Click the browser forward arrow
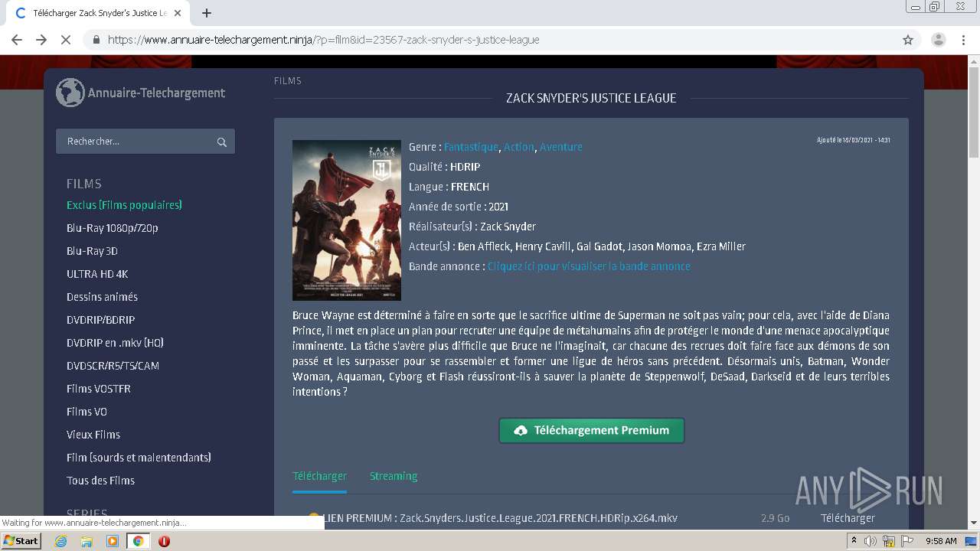This screenshot has width=980, height=551. pos(41,40)
